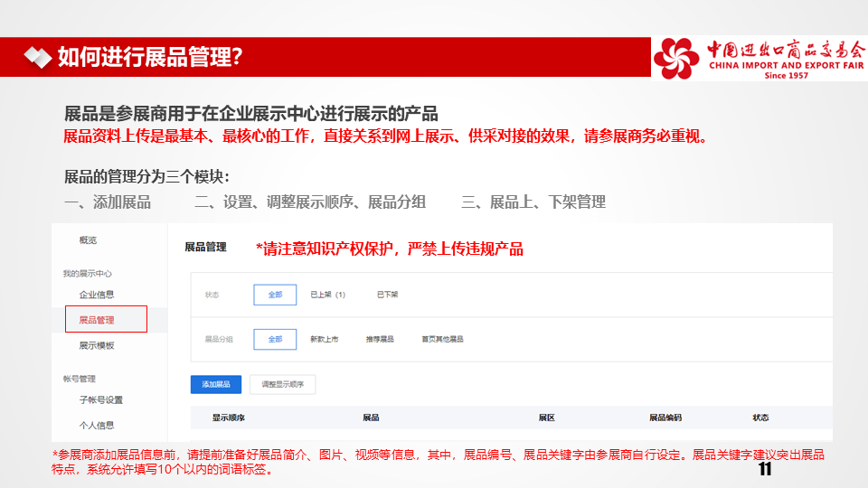Select 企业信息 in the sidebar
Viewport: 868px width, 488px height.
[96, 295]
